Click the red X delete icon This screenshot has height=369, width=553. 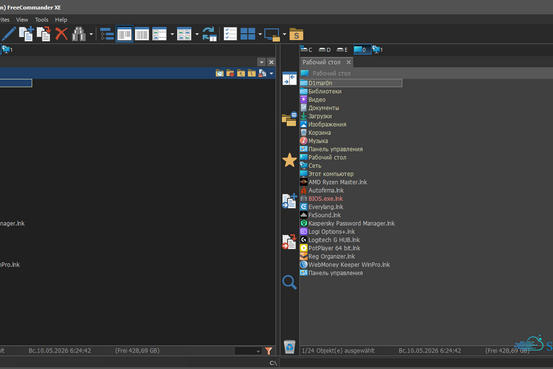61,34
